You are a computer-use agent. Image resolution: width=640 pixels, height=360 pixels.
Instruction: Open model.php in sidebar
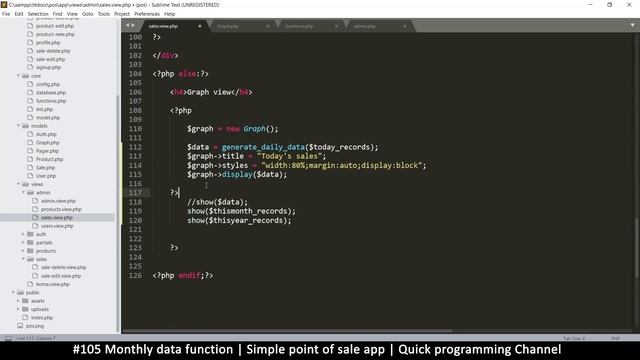tap(48, 118)
